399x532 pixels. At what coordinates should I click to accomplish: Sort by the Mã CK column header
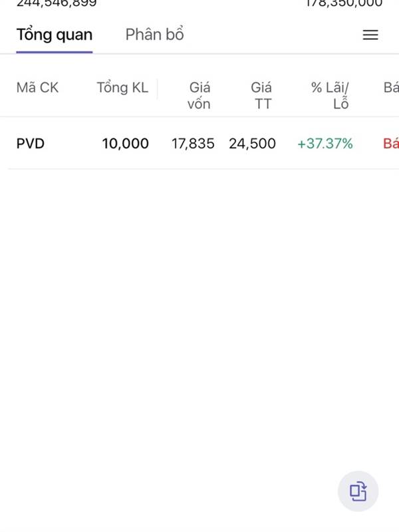[x=37, y=88]
